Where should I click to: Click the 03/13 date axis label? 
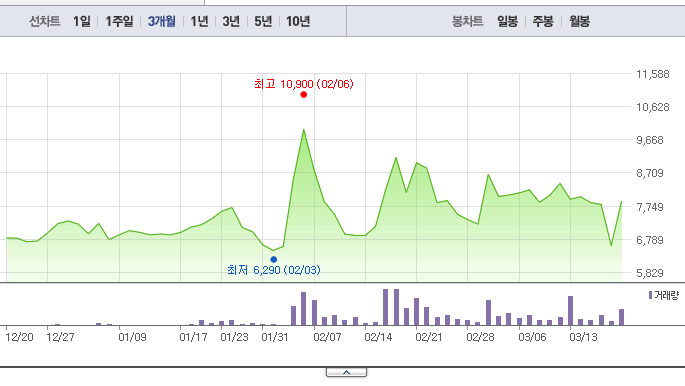point(583,337)
